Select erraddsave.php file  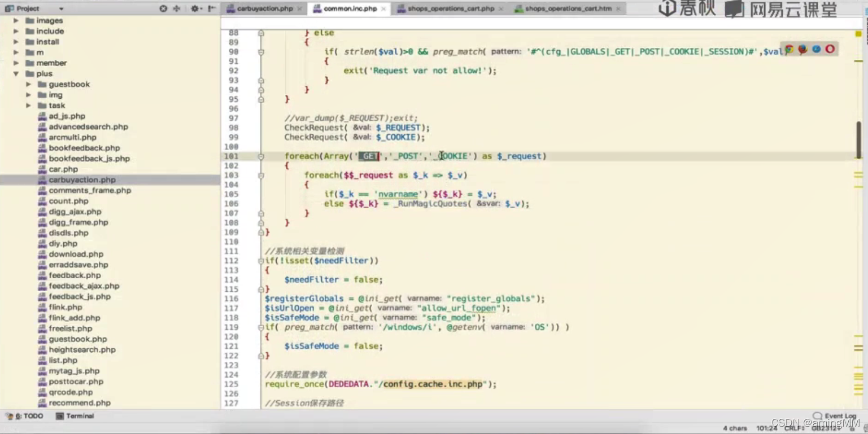(78, 265)
